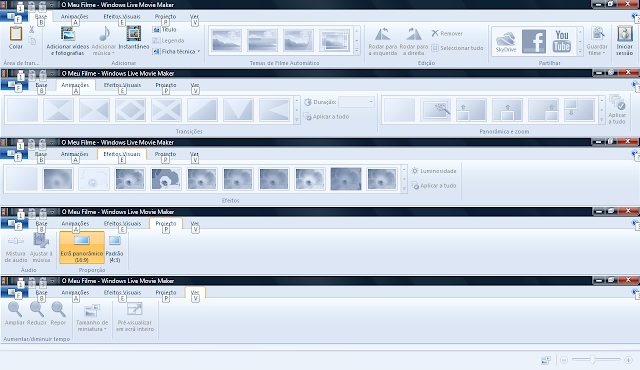Choose blank first transition thumbnail

click(22, 109)
